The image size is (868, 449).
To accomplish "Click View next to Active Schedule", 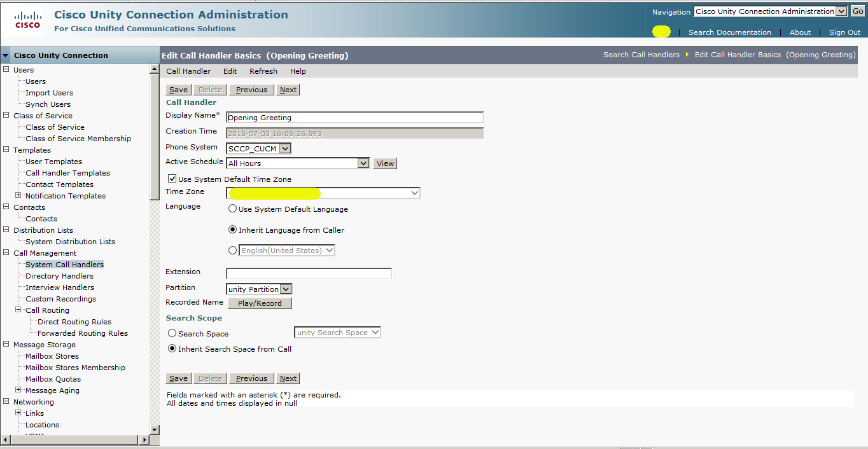I will pyautogui.click(x=384, y=163).
